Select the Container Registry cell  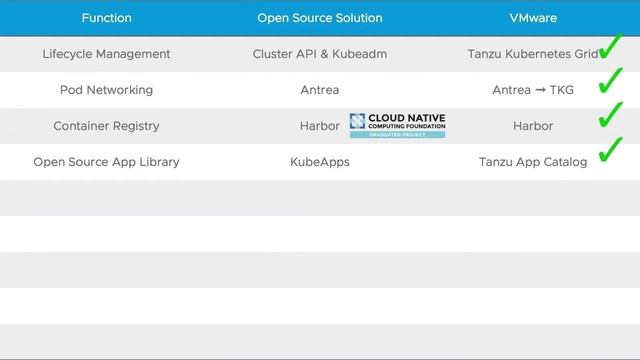107,126
